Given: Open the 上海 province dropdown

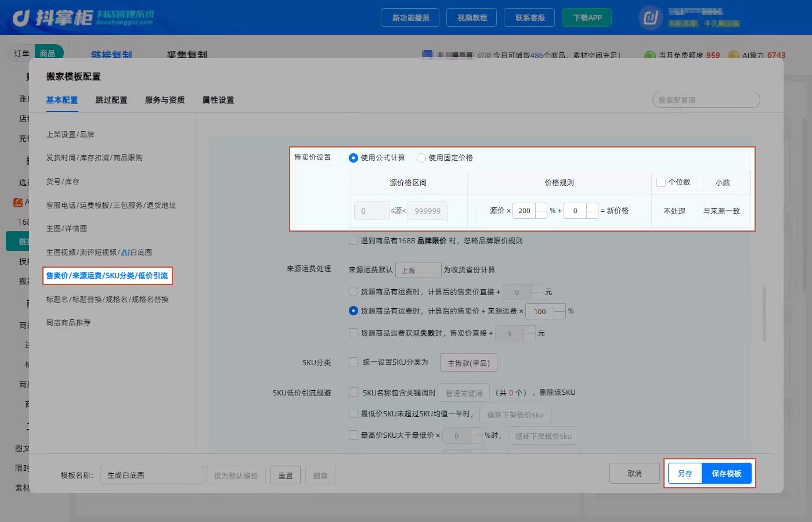Looking at the screenshot, I should click(418, 270).
